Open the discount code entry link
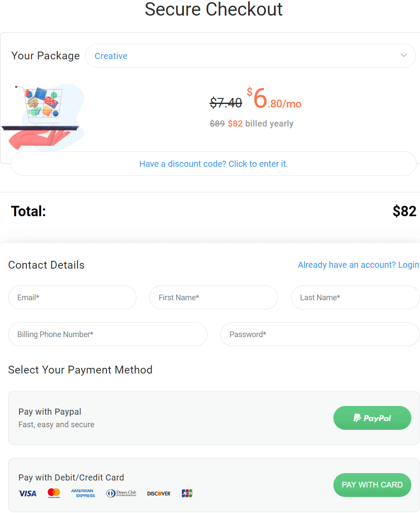The height and width of the screenshot is (513, 420). [x=213, y=164]
